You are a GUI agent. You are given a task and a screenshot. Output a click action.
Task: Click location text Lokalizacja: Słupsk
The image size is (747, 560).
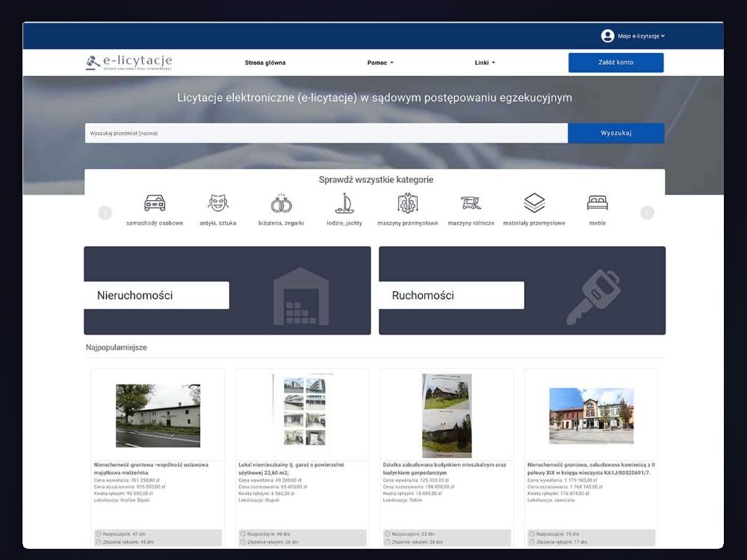[258, 500]
